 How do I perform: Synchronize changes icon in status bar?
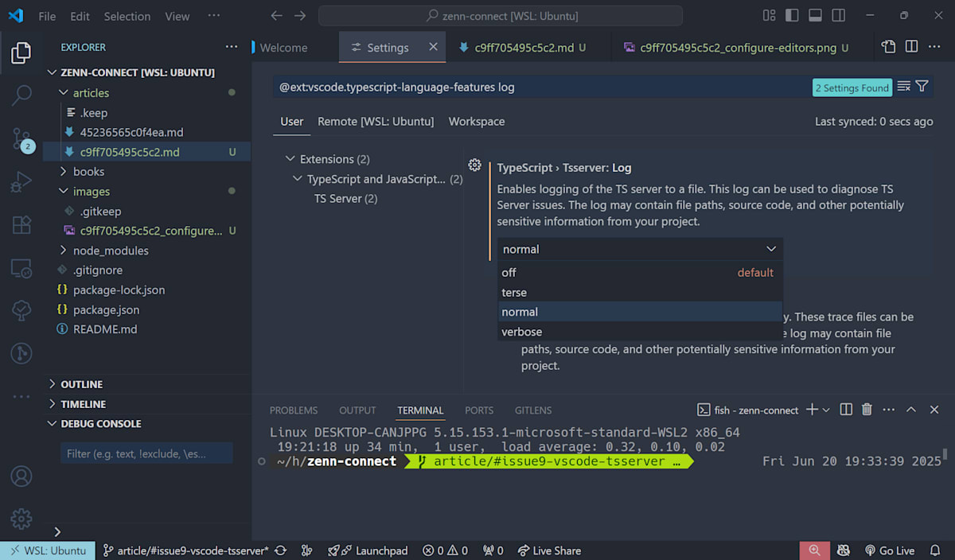[280, 550]
